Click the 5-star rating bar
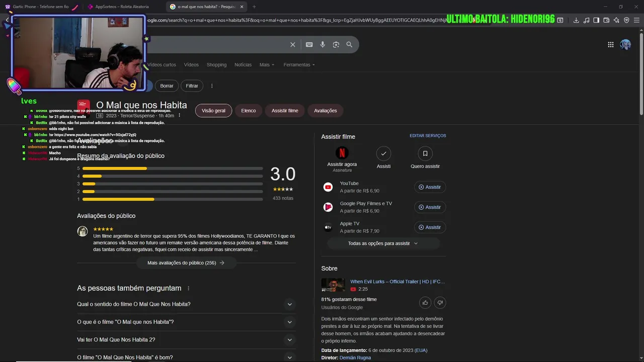644x362 pixels. [x=173, y=168]
